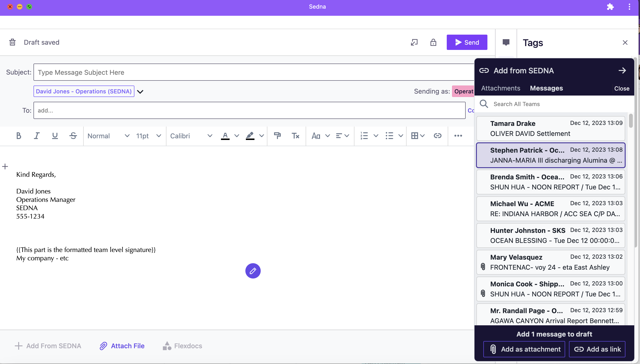Click the round purple pencil edit button
The width and height of the screenshot is (640, 364).
(x=253, y=271)
